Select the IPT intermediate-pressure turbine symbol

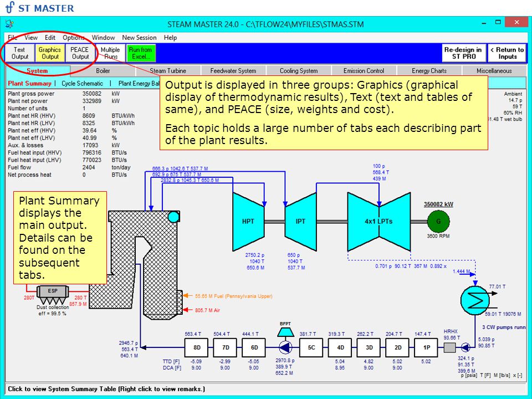click(300, 222)
